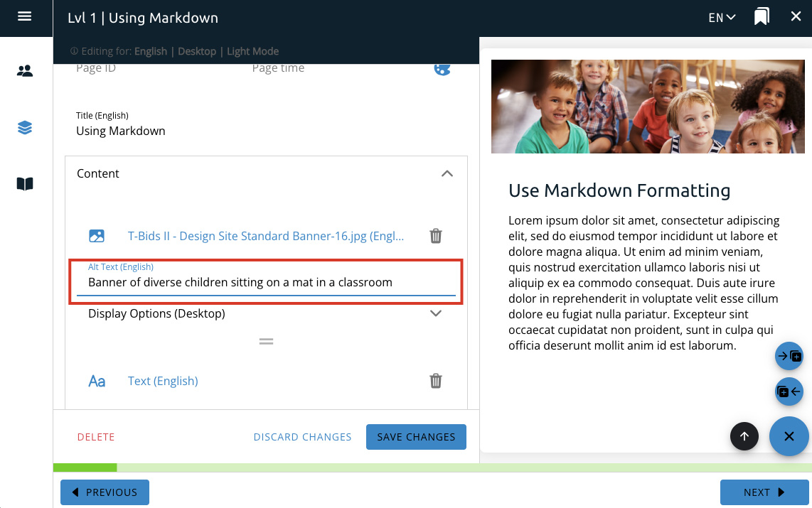Open the EN language dropdown
The width and height of the screenshot is (812, 508).
[x=722, y=17]
